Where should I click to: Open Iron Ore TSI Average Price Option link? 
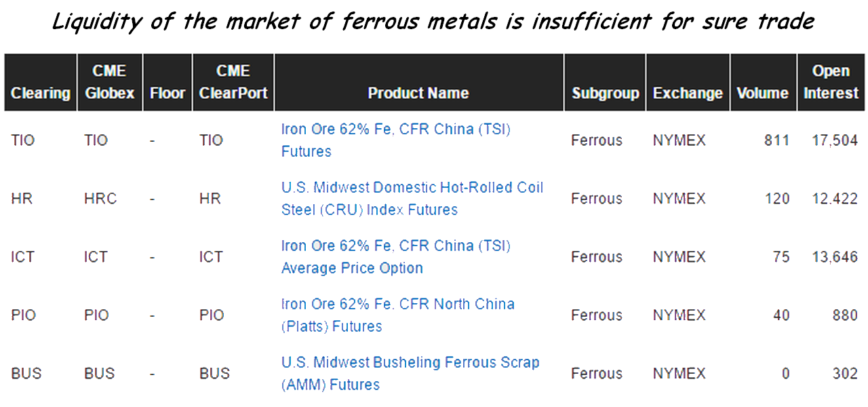point(396,256)
